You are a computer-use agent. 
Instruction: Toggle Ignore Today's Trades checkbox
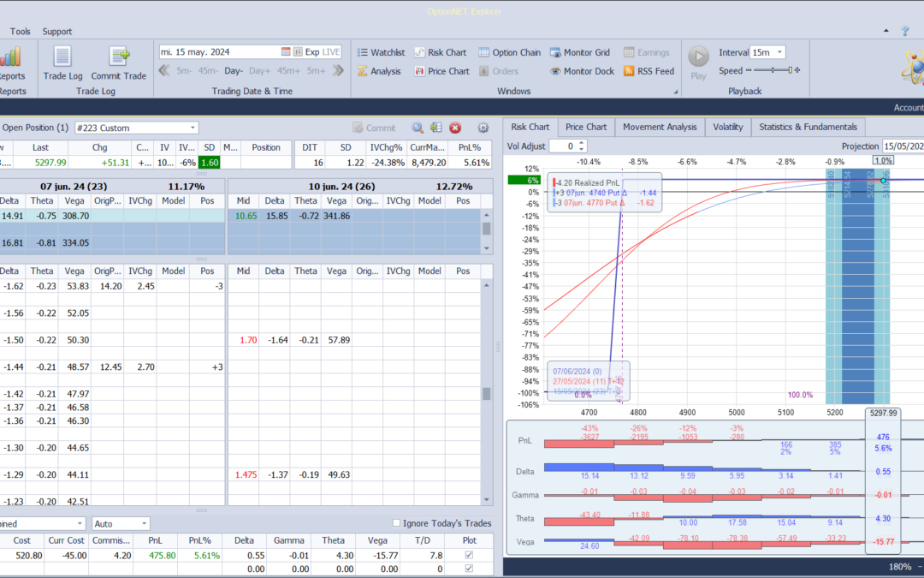point(397,523)
